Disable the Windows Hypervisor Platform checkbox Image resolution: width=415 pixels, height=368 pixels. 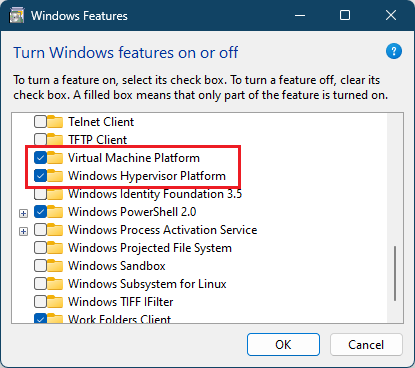[40, 176]
